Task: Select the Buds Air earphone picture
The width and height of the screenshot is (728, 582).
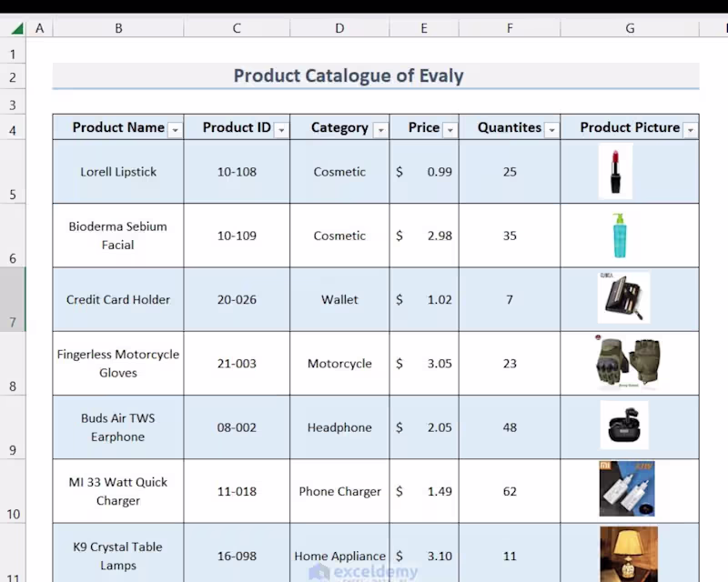Action: coord(624,425)
